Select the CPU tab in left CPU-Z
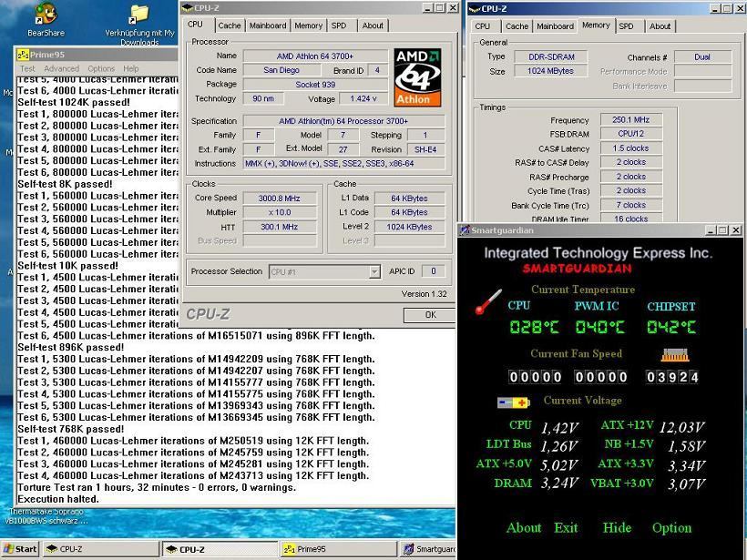 pyautogui.click(x=195, y=25)
